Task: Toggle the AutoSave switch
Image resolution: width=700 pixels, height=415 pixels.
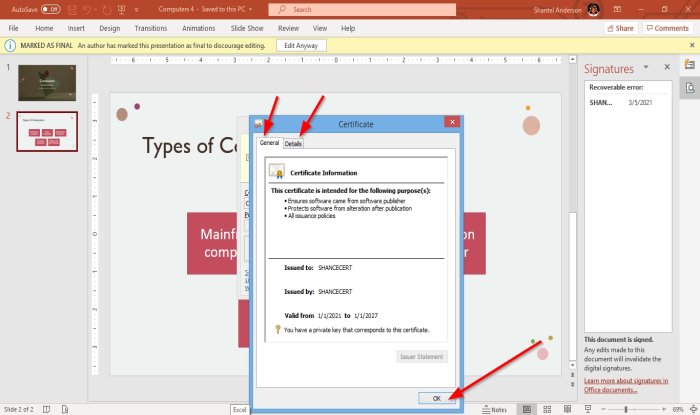Action: (50, 9)
